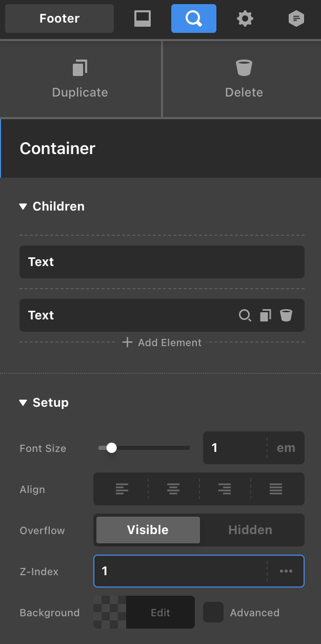Image resolution: width=321 pixels, height=644 pixels.
Task: Select justify text alignment
Action: click(x=276, y=489)
